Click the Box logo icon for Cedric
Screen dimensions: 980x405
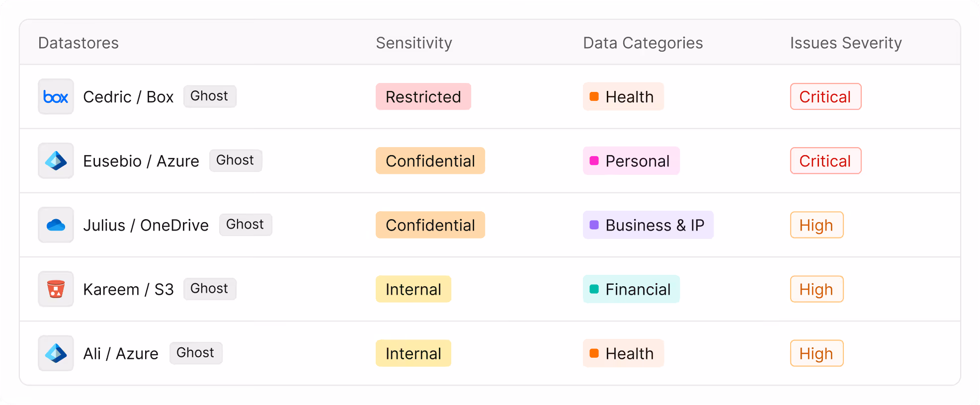pos(56,97)
